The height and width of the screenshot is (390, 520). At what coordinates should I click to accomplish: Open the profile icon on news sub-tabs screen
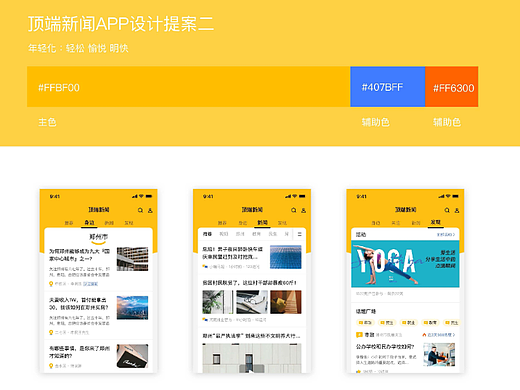pyautogui.click(x=303, y=210)
